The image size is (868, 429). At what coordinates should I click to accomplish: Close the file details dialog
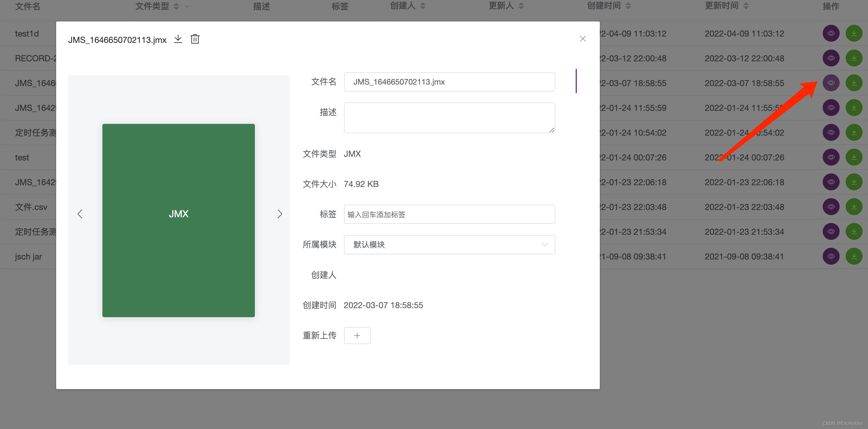click(x=582, y=39)
